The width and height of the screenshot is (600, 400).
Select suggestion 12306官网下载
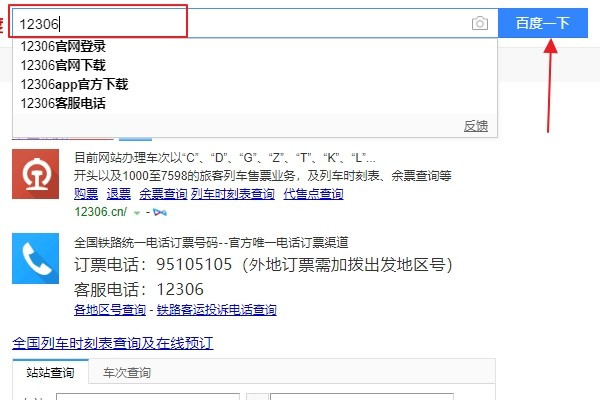pos(63,65)
